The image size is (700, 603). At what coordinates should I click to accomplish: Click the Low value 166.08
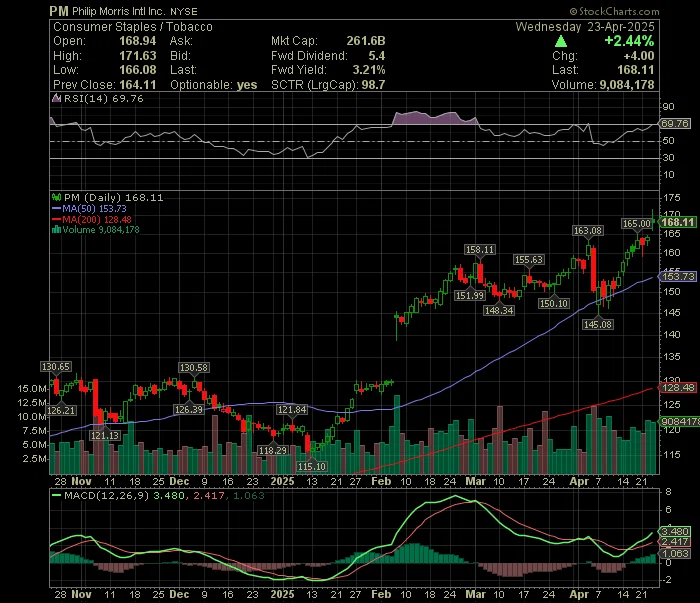coord(138,70)
